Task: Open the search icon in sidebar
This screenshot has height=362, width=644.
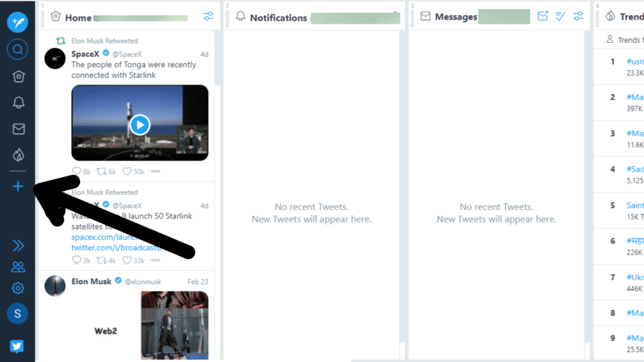Action: [x=18, y=50]
